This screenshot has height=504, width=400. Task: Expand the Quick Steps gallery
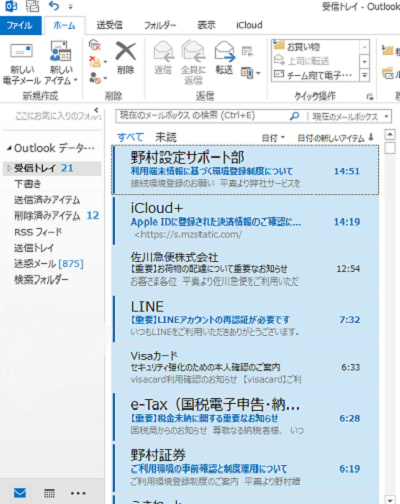pyautogui.click(x=365, y=75)
